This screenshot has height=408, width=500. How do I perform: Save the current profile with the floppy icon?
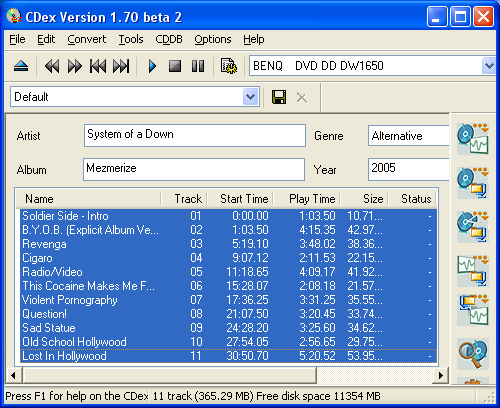pyautogui.click(x=279, y=97)
